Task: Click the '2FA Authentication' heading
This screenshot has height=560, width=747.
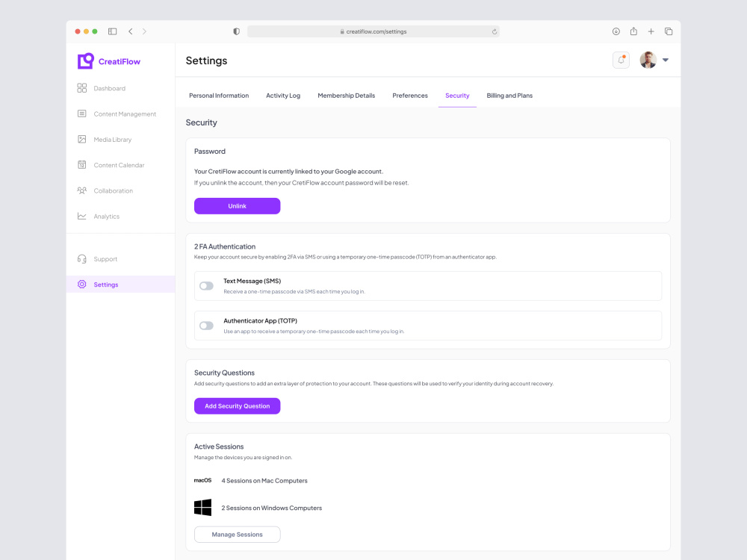Action: (x=224, y=246)
